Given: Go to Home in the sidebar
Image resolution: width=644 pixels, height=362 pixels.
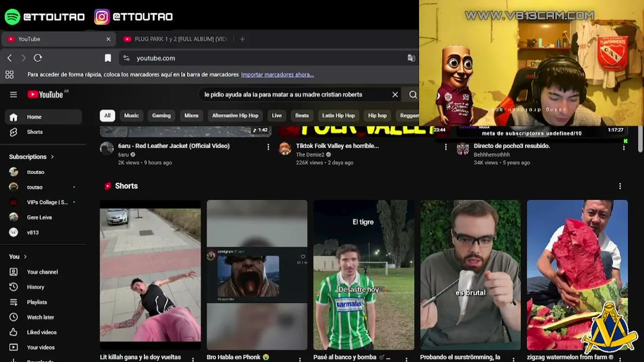Looking at the screenshot, I should pos(43,117).
